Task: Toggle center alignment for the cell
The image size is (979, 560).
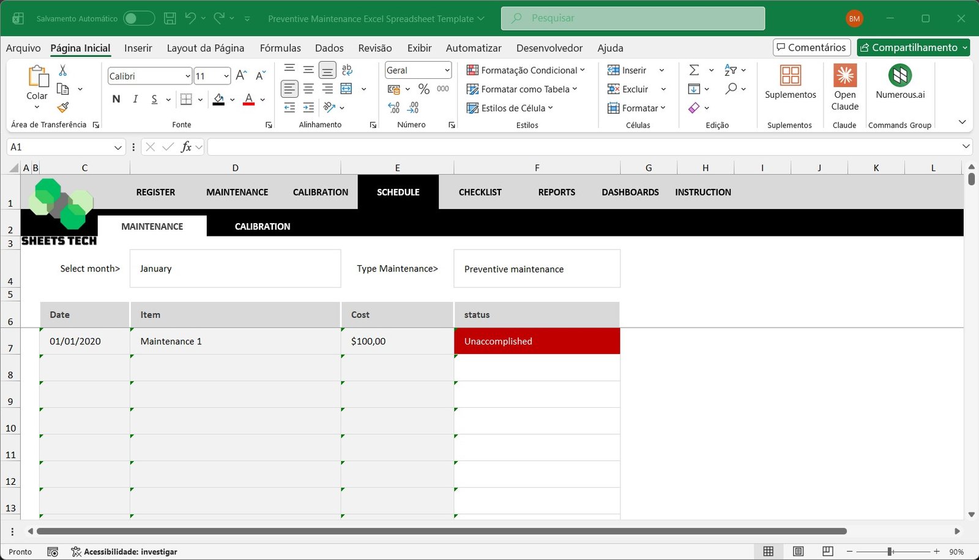Action: (x=308, y=89)
